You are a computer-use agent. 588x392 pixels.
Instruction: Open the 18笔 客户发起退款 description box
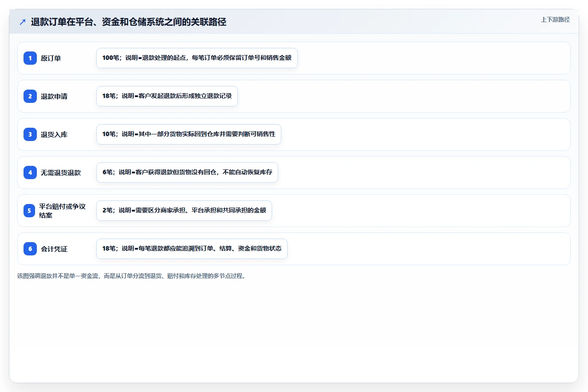167,96
